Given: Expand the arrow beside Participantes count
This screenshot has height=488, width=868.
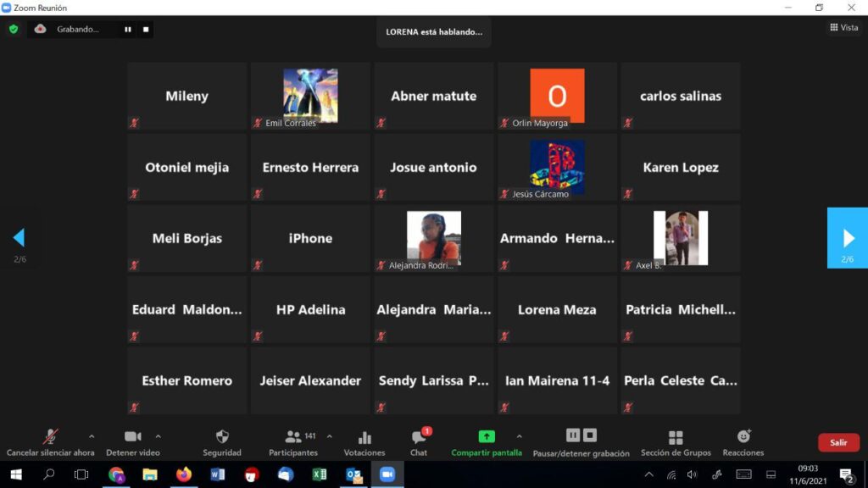Looking at the screenshot, I should 330,436.
